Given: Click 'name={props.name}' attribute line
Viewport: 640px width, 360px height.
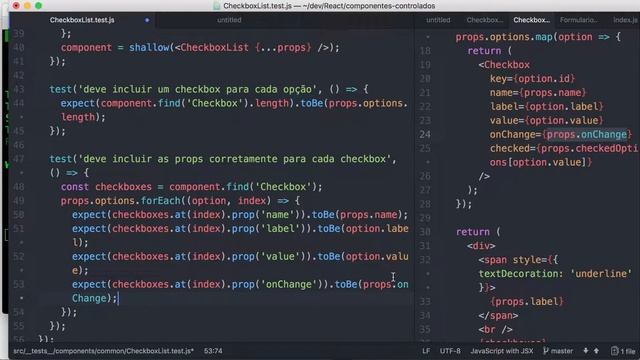Looking at the screenshot, I should click(538, 92).
